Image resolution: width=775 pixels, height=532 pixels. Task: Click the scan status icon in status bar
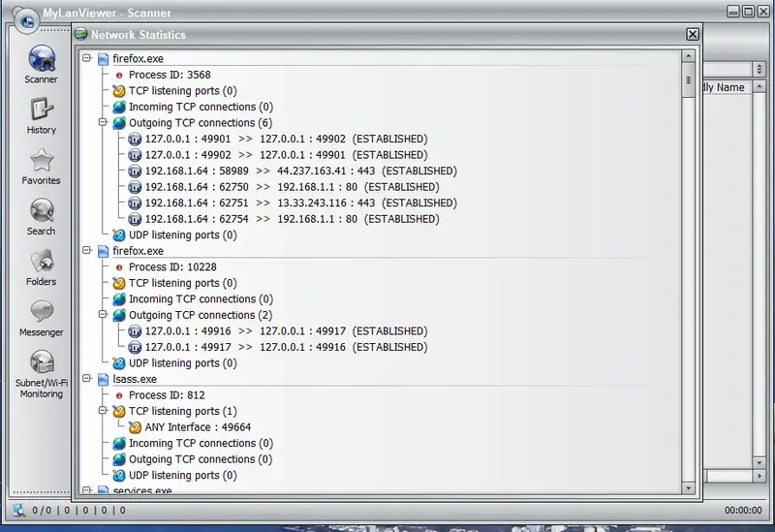click(x=18, y=511)
